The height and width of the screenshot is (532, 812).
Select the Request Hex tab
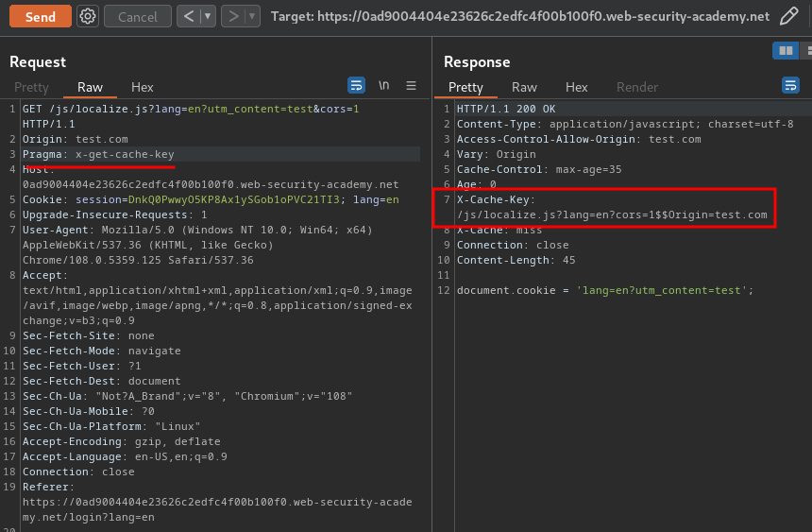143,87
